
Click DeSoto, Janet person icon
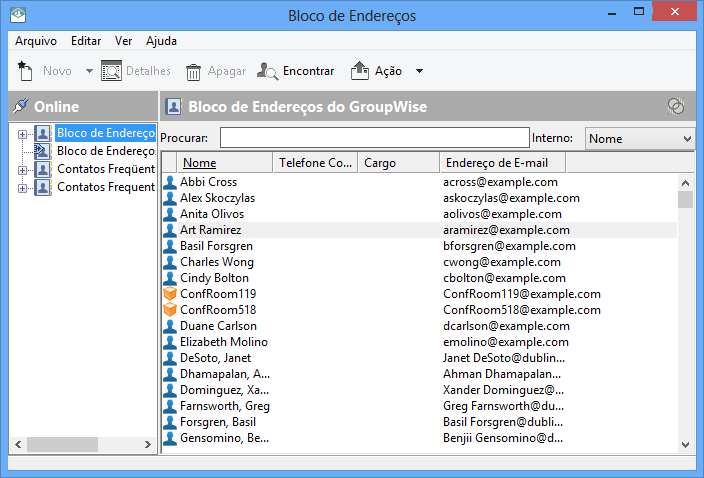170,358
